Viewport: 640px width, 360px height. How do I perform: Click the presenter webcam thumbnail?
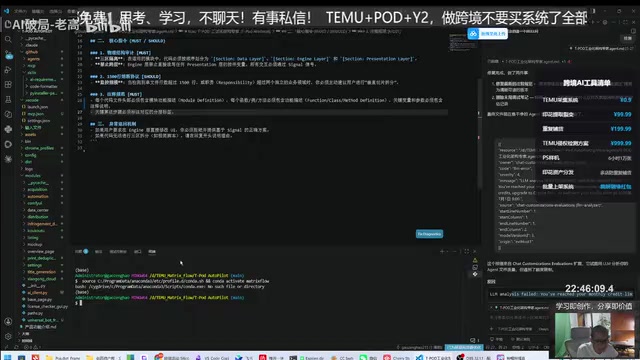click(594, 335)
